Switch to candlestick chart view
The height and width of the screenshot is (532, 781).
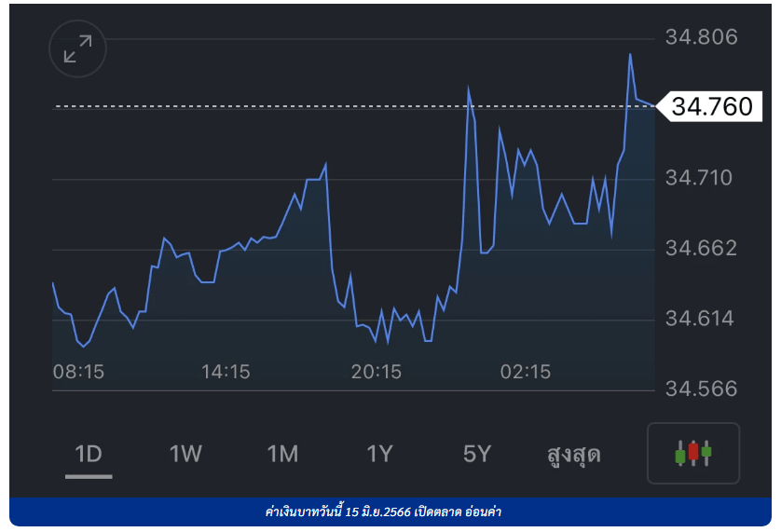coord(692,454)
